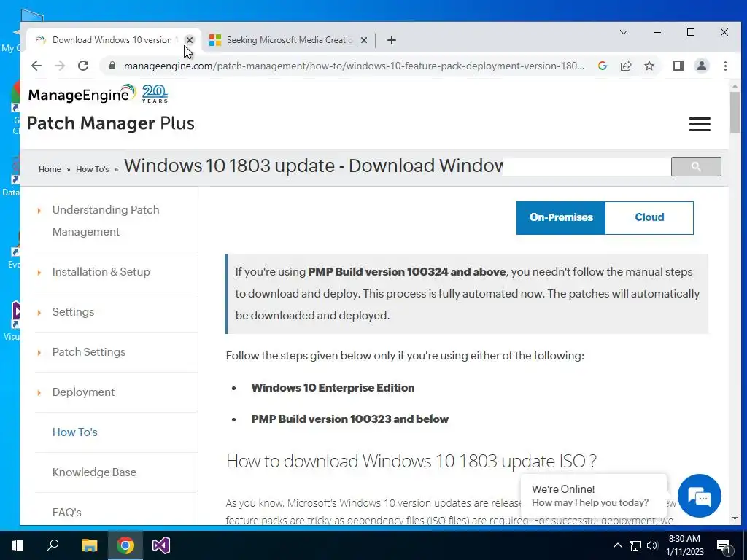Open the FAQ's sidebar item
Viewport: 747px width, 560px height.
[x=66, y=512]
